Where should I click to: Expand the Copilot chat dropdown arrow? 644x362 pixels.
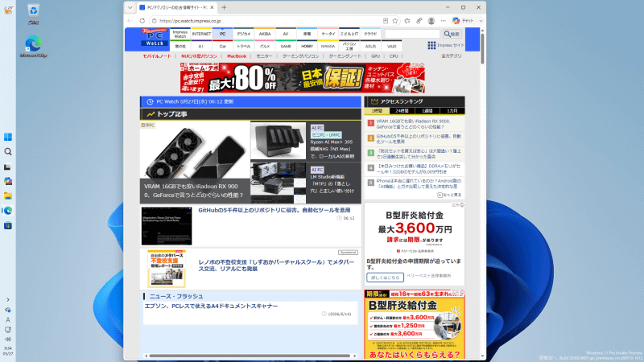coord(481,21)
